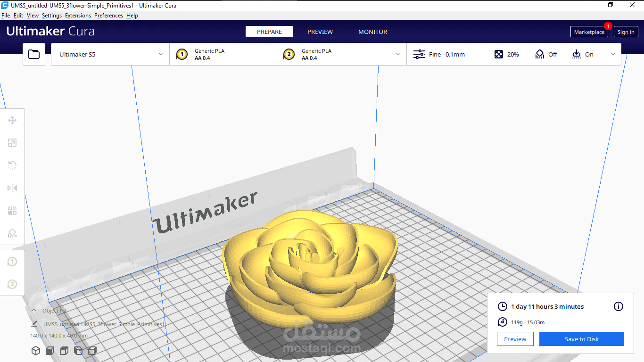
Task: Switch to the PREVIEW stage
Action: (320, 32)
